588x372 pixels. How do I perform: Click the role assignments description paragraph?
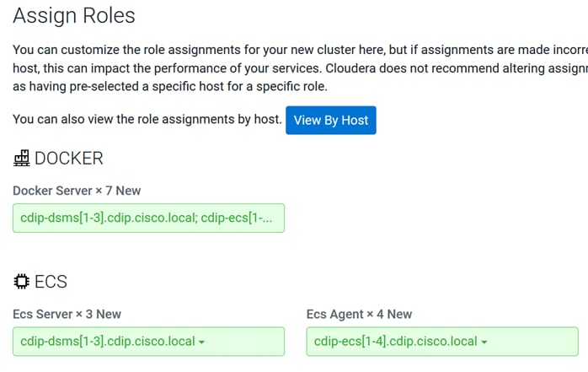tap(300, 68)
